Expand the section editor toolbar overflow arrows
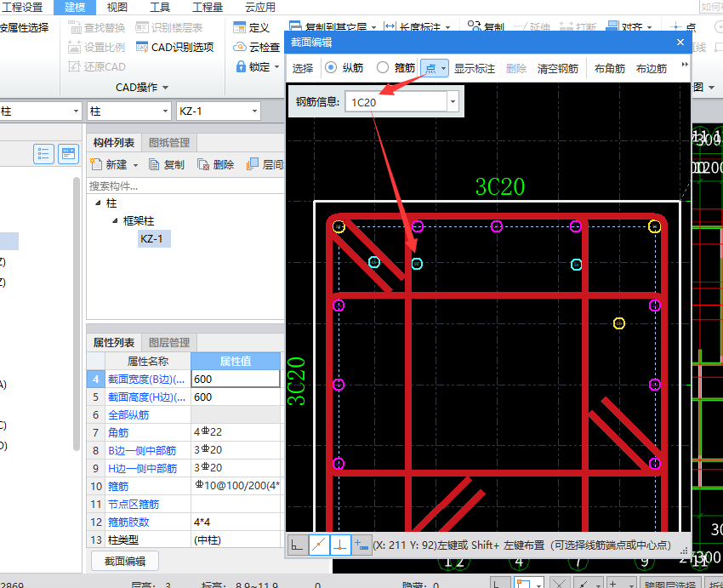Image resolution: width=723 pixels, height=588 pixels. 685,65
